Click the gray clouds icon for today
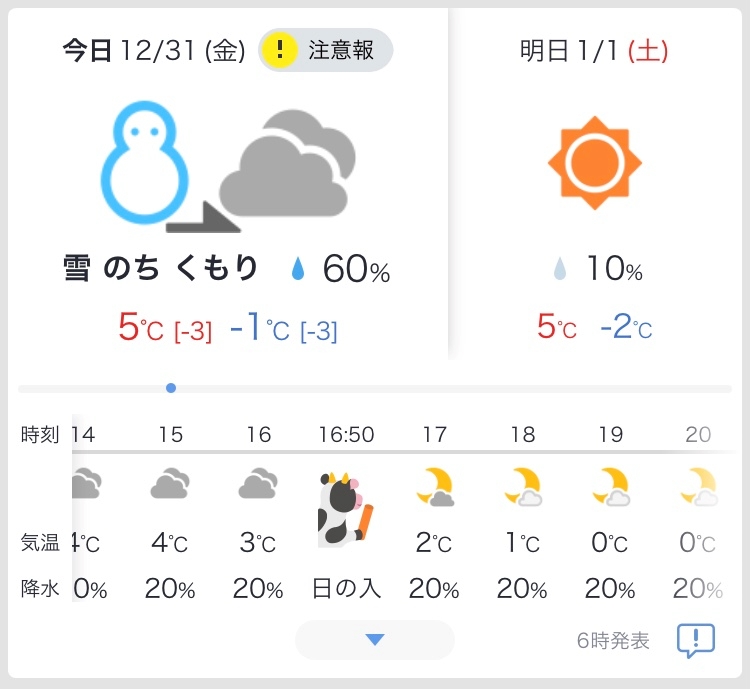 point(287,163)
